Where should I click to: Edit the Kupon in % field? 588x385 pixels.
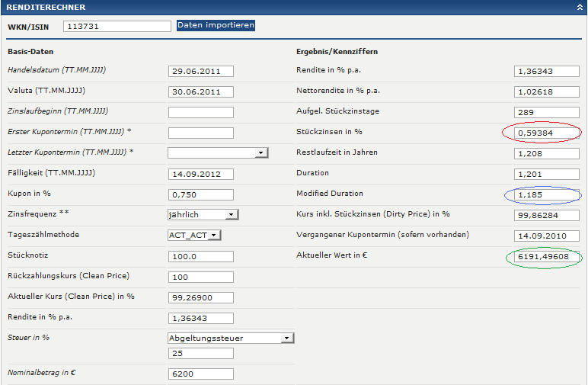point(201,194)
